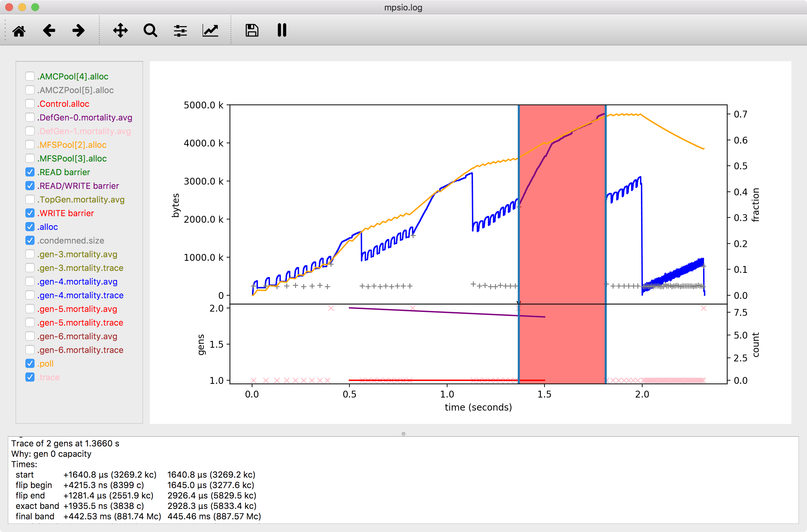Enable the .AMCZPool[5].alloc checkbox
The width and height of the screenshot is (807, 532).
click(30, 90)
